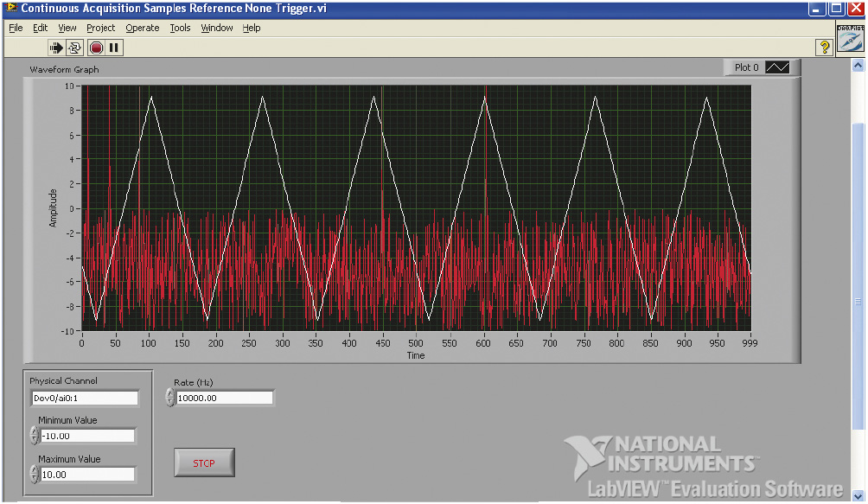Click the 500 X-axis tick label
Viewport: 868px width, 504px height.
pyautogui.click(x=416, y=343)
